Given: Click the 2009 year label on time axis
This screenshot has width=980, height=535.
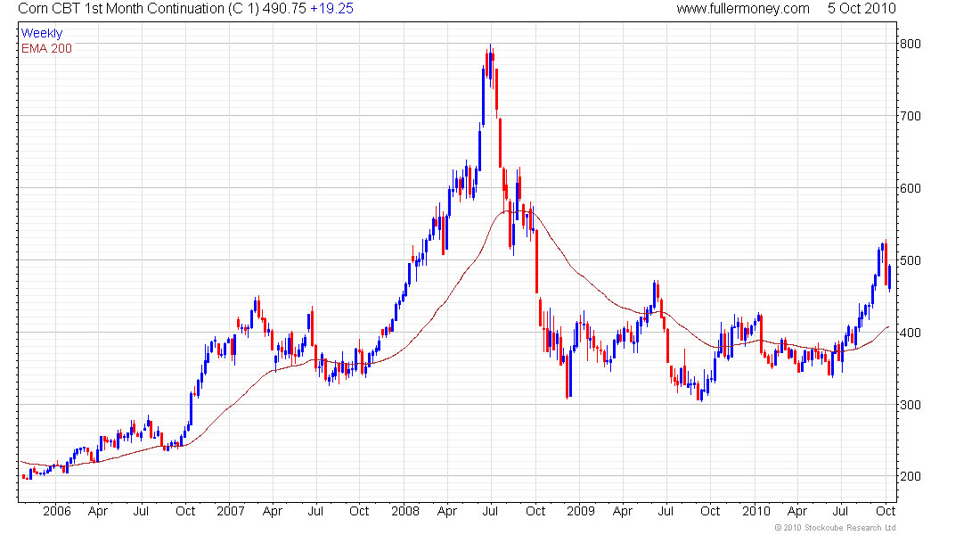Looking at the screenshot, I should pyautogui.click(x=581, y=511).
